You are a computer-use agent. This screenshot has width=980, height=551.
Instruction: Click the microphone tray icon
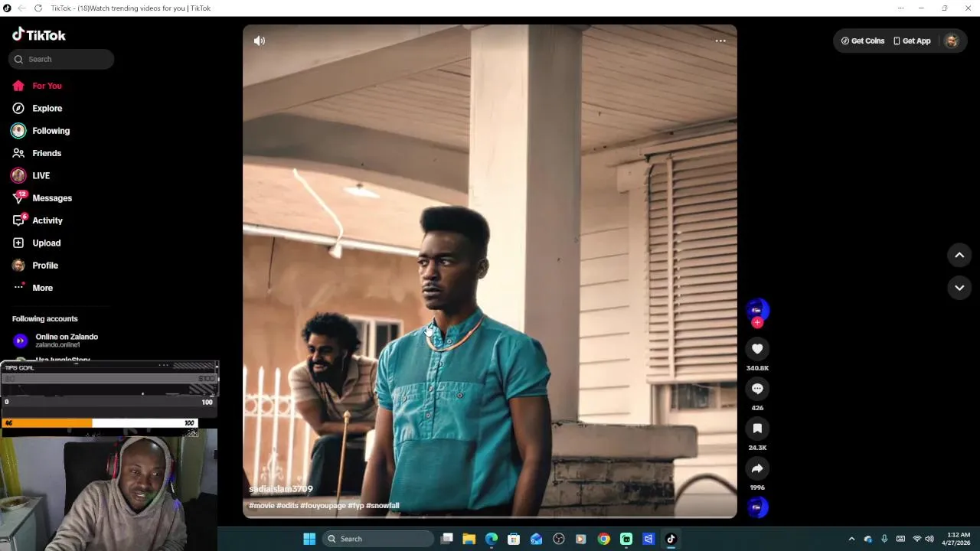pyautogui.click(x=884, y=539)
